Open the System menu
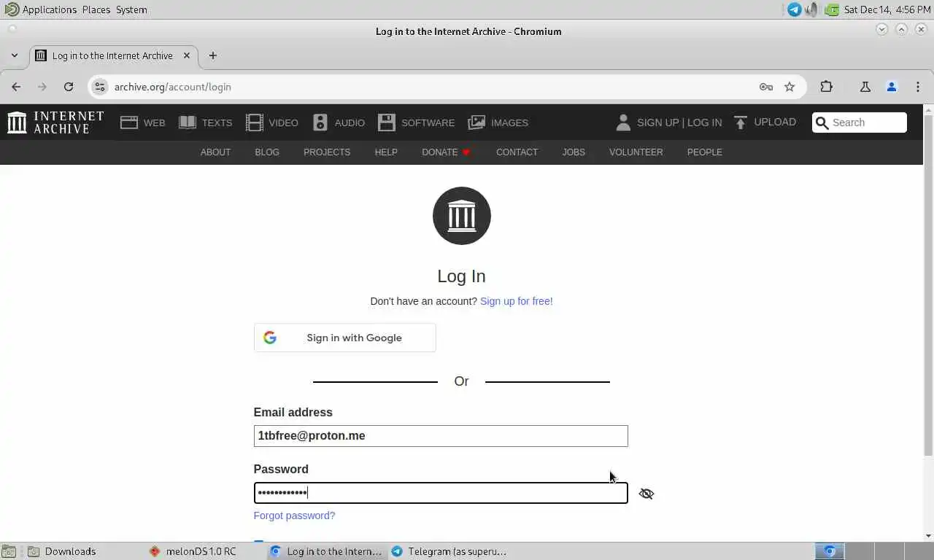This screenshot has height=560, width=934. coord(131,9)
